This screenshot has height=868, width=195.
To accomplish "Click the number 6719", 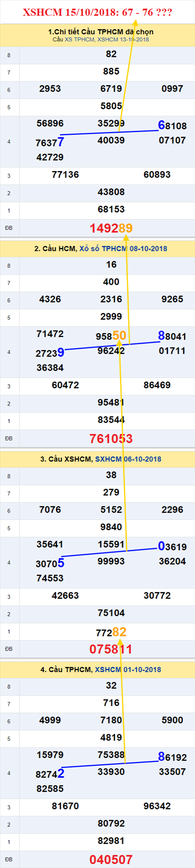I will [x=111, y=89].
